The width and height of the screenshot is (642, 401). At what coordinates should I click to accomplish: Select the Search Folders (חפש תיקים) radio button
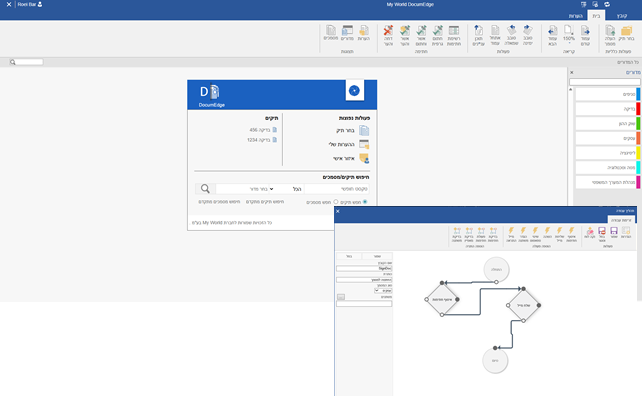(x=364, y=201)
